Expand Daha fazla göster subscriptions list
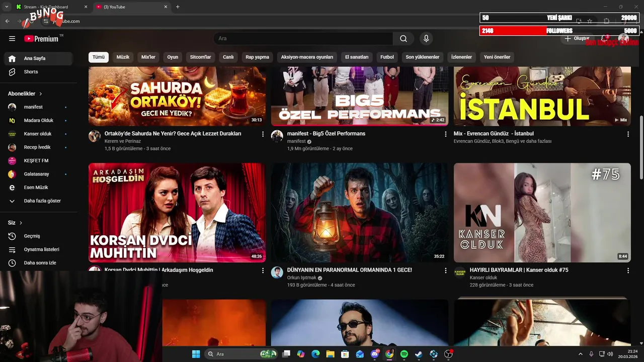Image resolution: width=644 pixels, height=362 pixels. point(39,201)
